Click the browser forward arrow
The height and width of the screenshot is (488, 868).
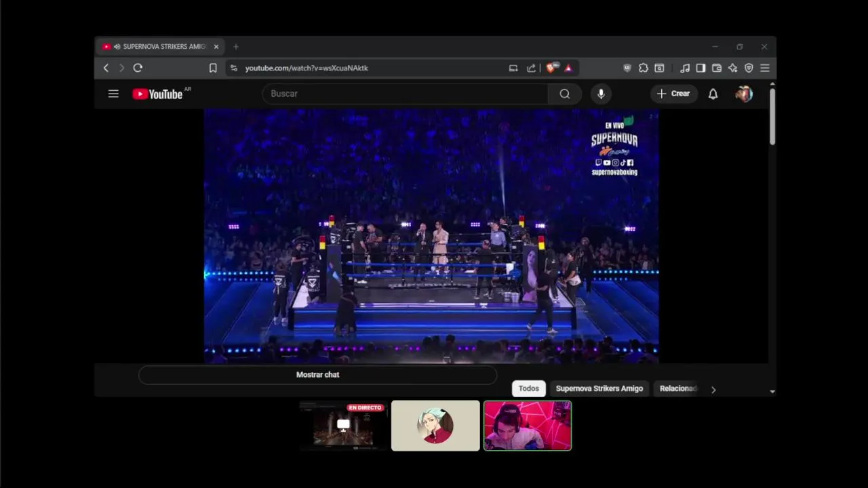(x=121, y=68)
